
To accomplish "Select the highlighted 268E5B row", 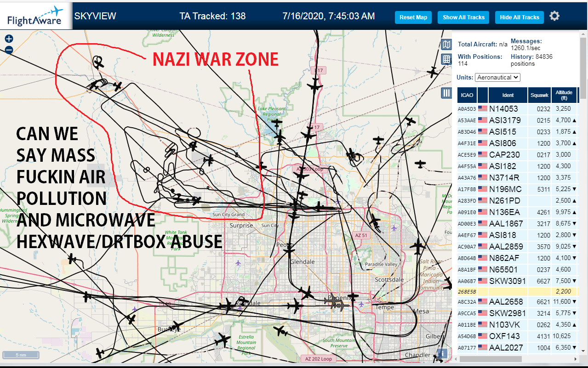I will pyautogui.click(x=518, y=292).
